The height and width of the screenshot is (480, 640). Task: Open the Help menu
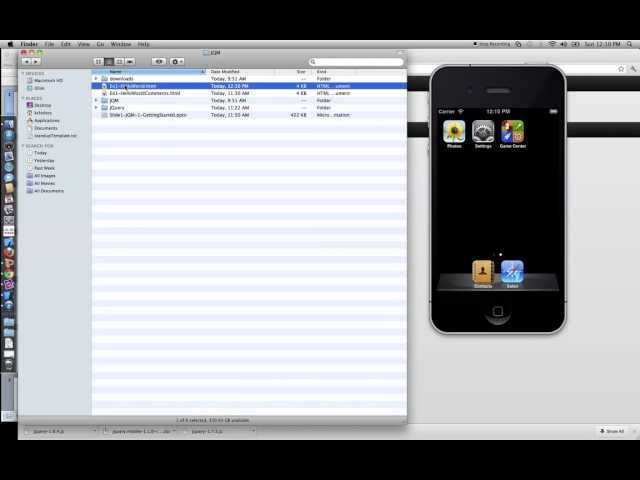pyautogui.click(x=143, y=44)
